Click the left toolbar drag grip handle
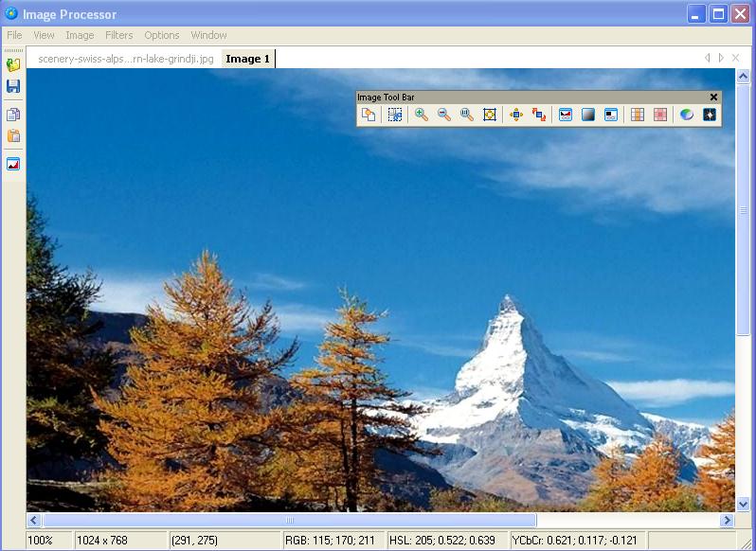Viewport: 756px width, 551px height. click(13, 50)
